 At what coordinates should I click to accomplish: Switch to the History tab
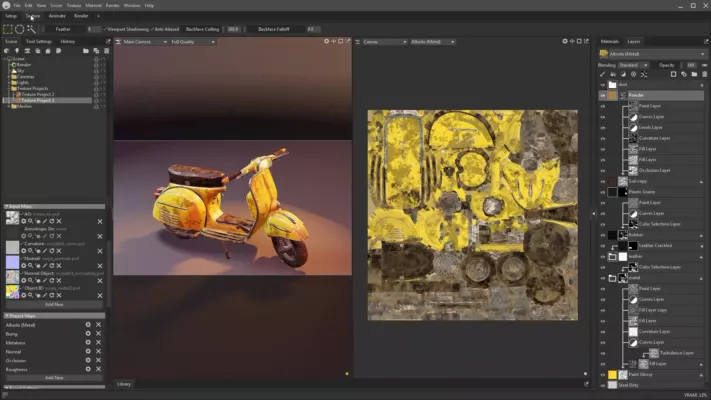pyautogui.click(x=68, y=41)
